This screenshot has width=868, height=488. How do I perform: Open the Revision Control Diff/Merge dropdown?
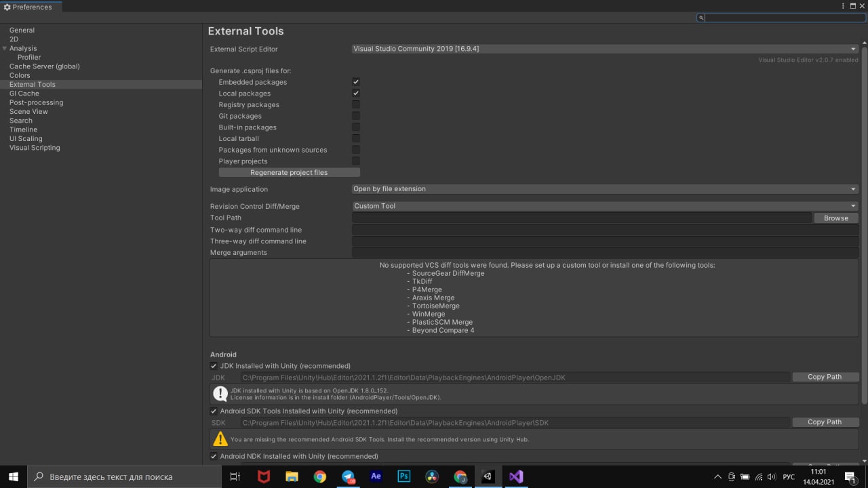tap(605, 206)
